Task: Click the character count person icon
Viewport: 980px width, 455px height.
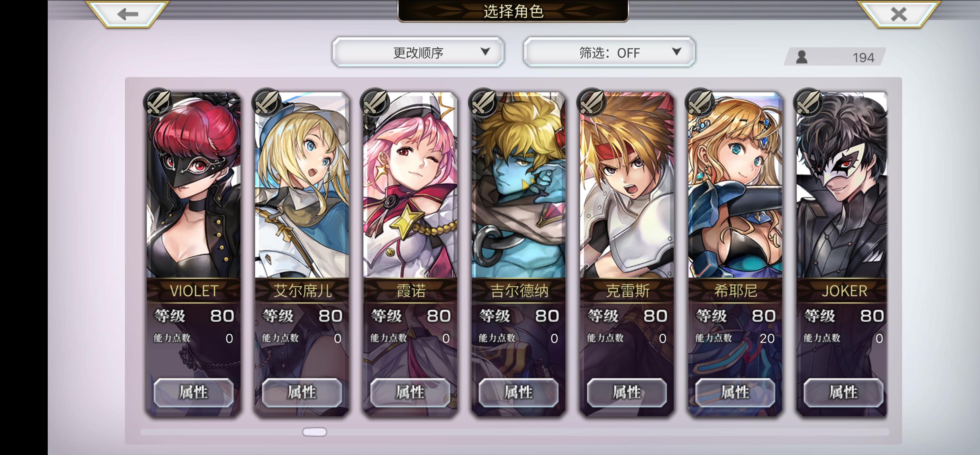Action: tap(801, 57)
